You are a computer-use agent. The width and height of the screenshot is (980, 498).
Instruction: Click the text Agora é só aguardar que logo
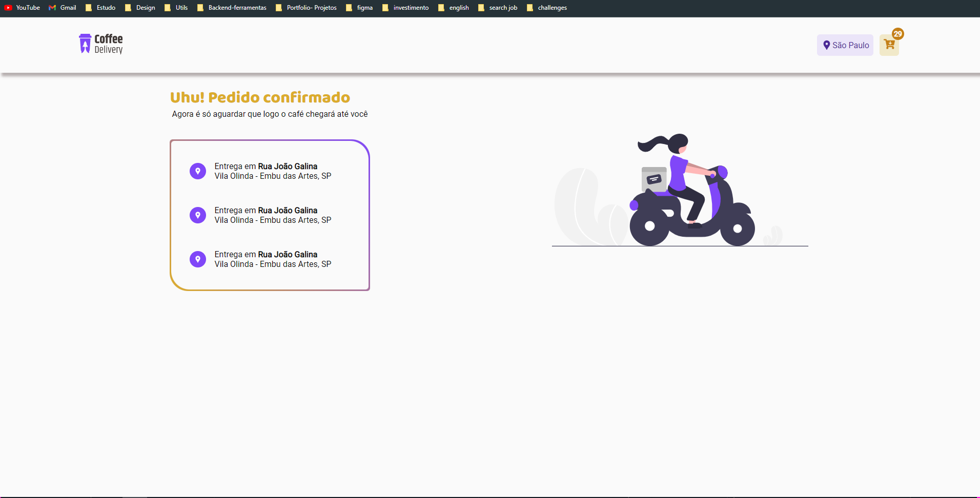coord(226,114)
